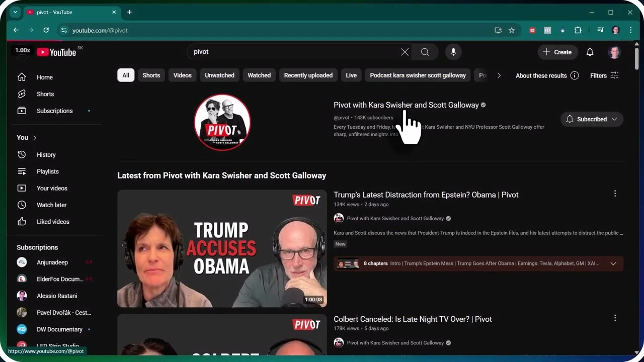This screenshot has width=644, height=362.
Task: Expand the 8 chapters list on Trump video
Action: click(613, 263)
